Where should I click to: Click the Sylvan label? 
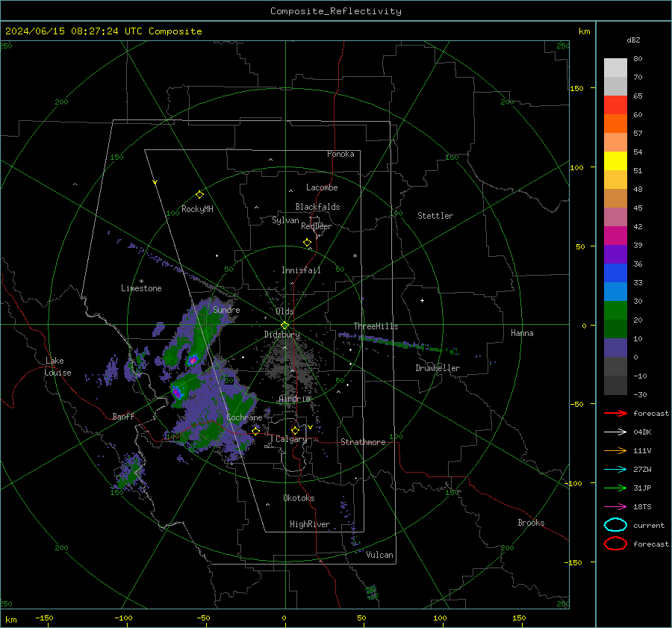pos(285,220)
